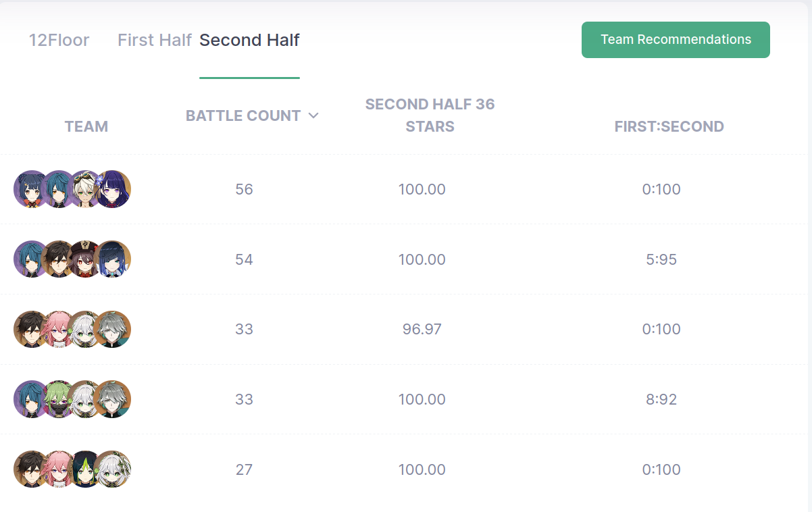Image resolution: width=812 pixels, height=512 pixels.
Task: Click the First:Second column header
Action: (669, 126)
